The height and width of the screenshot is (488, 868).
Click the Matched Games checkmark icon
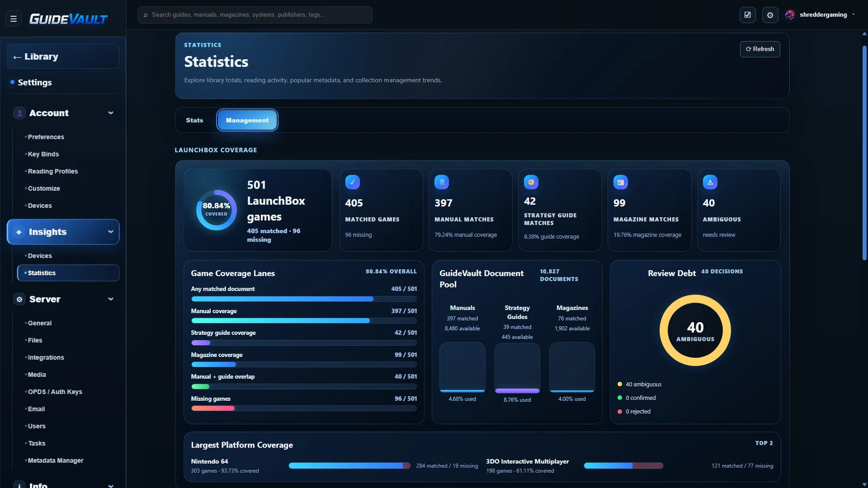point(353,182)
